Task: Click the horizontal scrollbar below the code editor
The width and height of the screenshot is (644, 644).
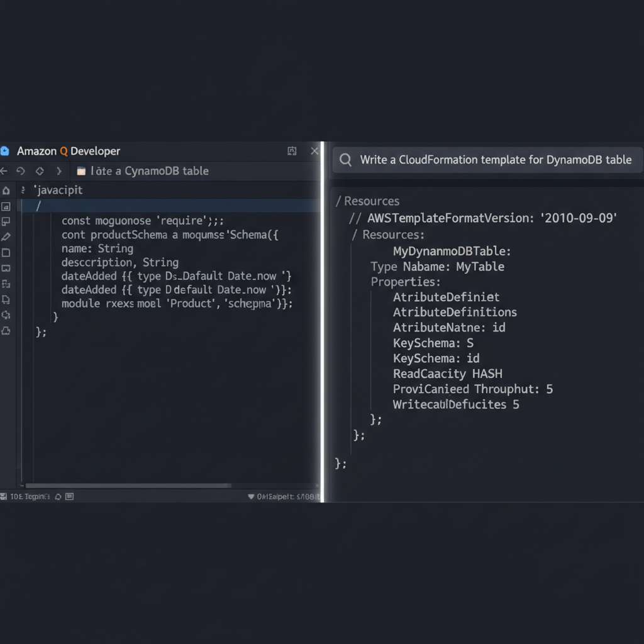Action: coord(126,485)
